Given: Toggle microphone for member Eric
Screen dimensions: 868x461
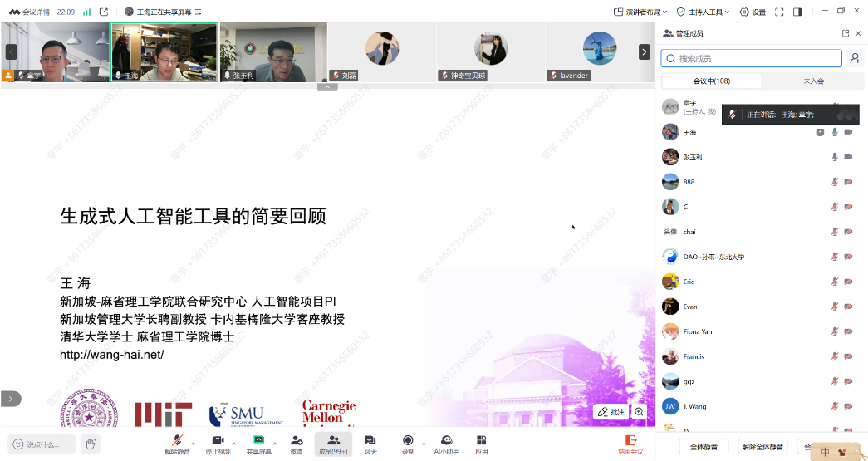Looking at the screenshot, I should (835, 282).
